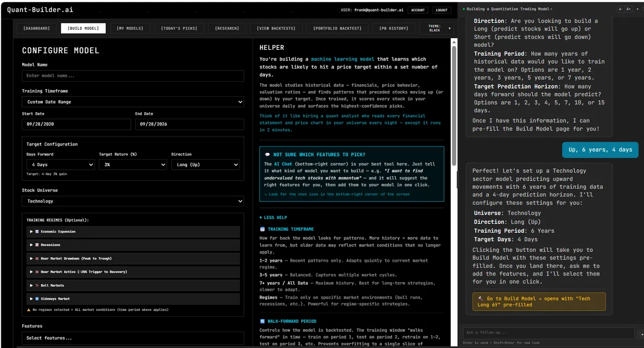Image resolution: width=644 pixels, height=348 pixels.
Task: Expand Bear Market Active regime
Action: (133, 272)
